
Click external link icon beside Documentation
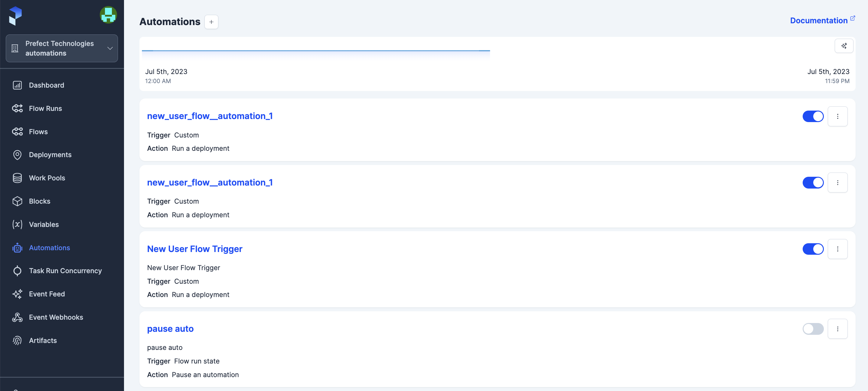click(853, 18)
